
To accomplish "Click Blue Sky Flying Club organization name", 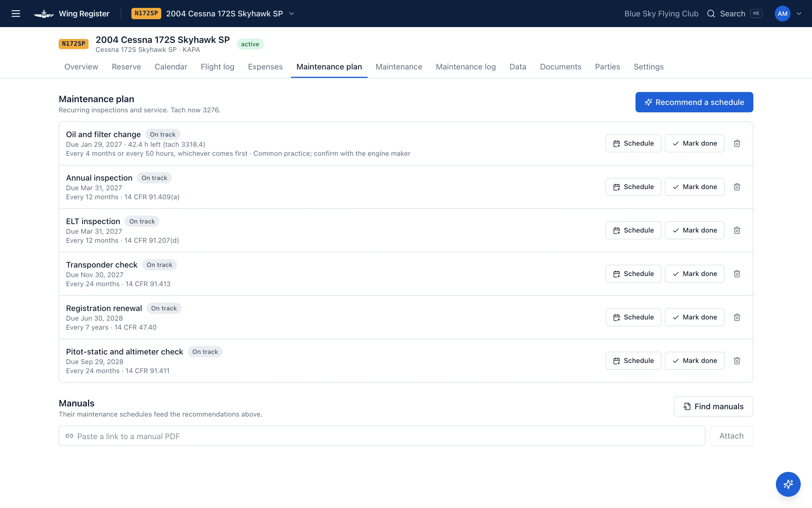I will click(x=661, y=14).
